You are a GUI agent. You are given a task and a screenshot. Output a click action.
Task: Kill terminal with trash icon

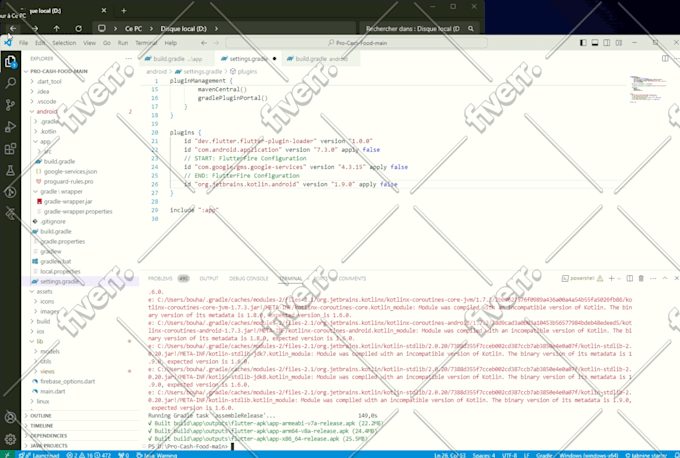[641, 278]
